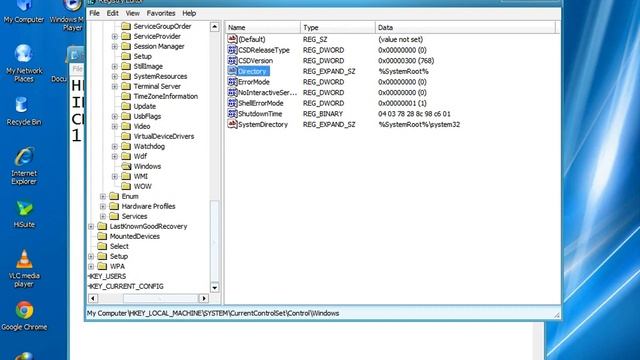640x360 pixels.
Task: Expand the UsbFlags key
Action: tap(115, 117)
